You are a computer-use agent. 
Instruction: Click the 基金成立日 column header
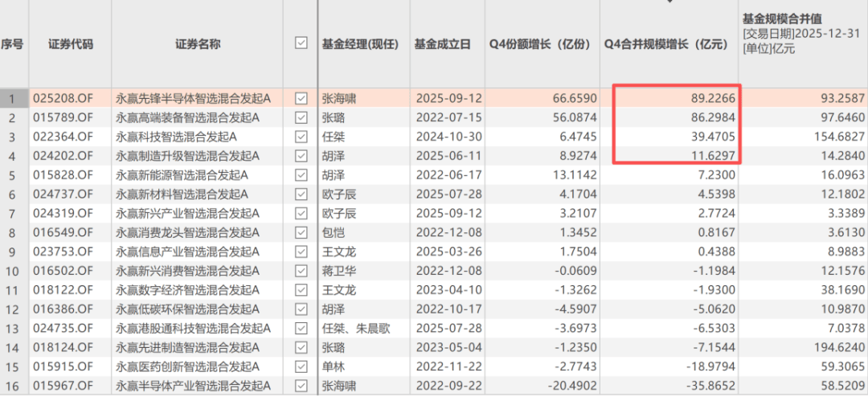[443, 43]
